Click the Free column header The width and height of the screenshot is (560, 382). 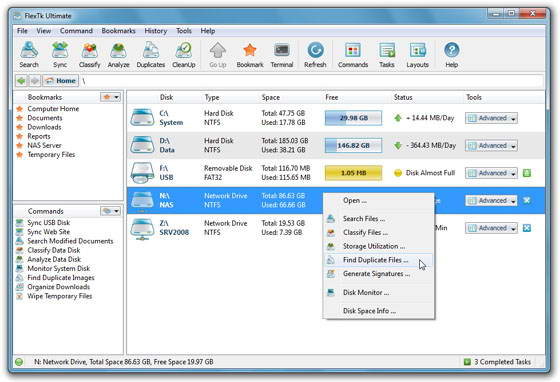pyautogui.click(x=331, y=97)
